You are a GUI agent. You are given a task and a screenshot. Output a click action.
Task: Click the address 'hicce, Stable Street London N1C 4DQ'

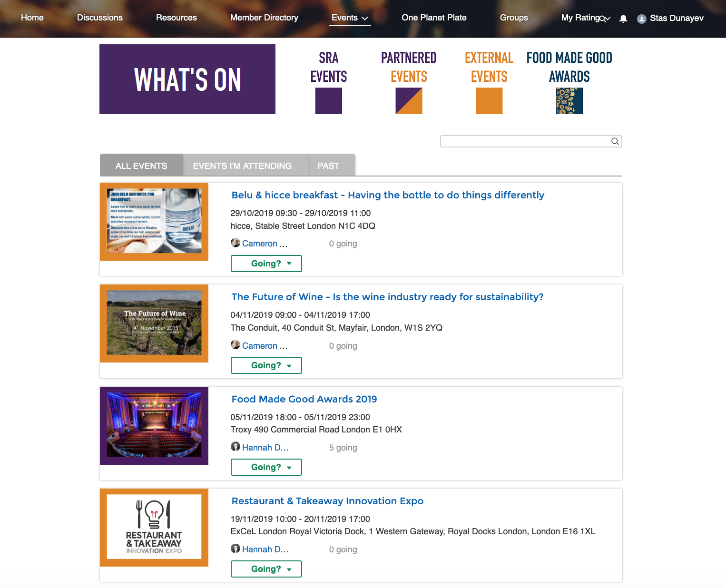[x=303, y=226]
